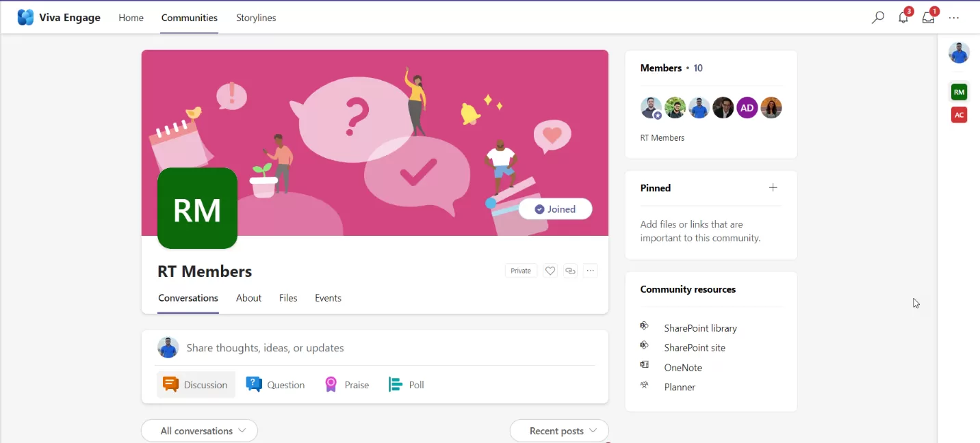Open the red AC community shortcut
Image resolution: width=980 pixels, height=443 pixels.
(x=959, y=115)
